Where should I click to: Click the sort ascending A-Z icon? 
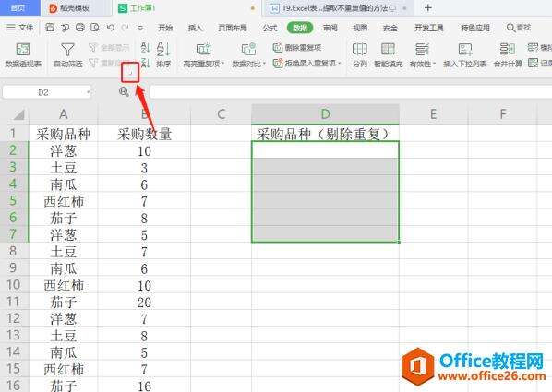point(146,47)
